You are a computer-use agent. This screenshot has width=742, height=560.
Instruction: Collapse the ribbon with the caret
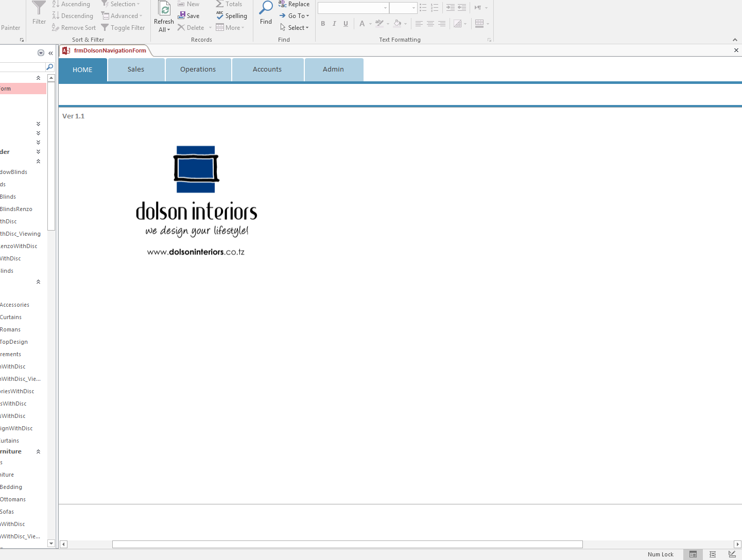tap(735, 40)
